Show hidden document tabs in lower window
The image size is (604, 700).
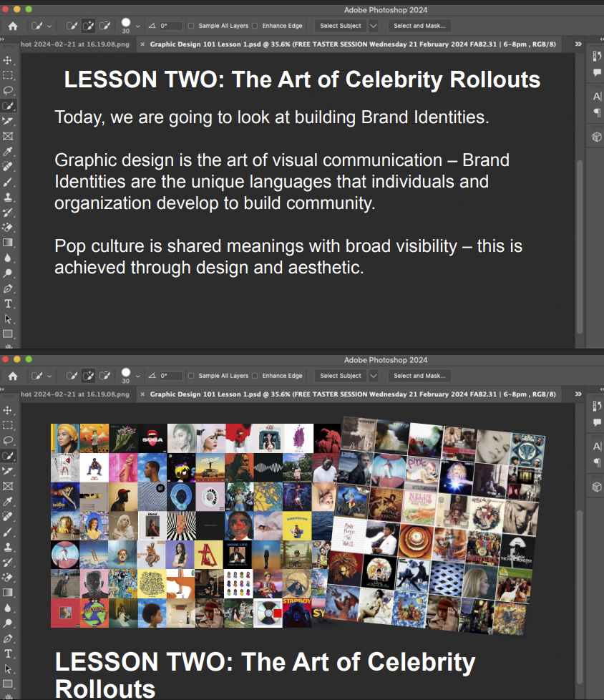point(578,394)
